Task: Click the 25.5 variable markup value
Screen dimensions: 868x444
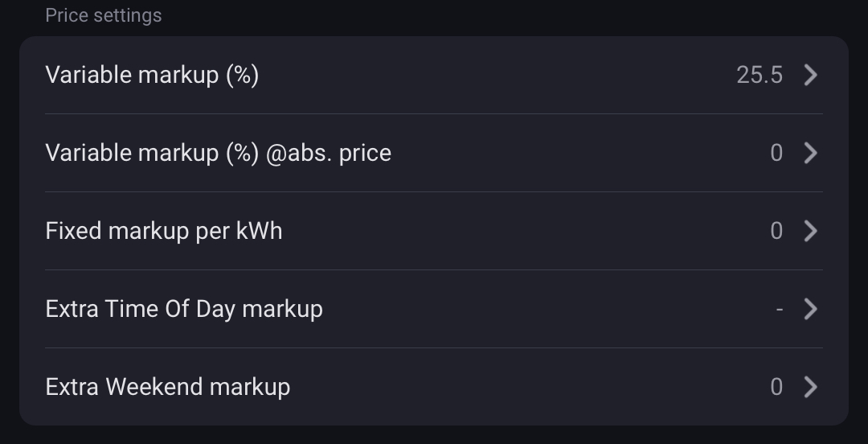Action: [759, 75]
